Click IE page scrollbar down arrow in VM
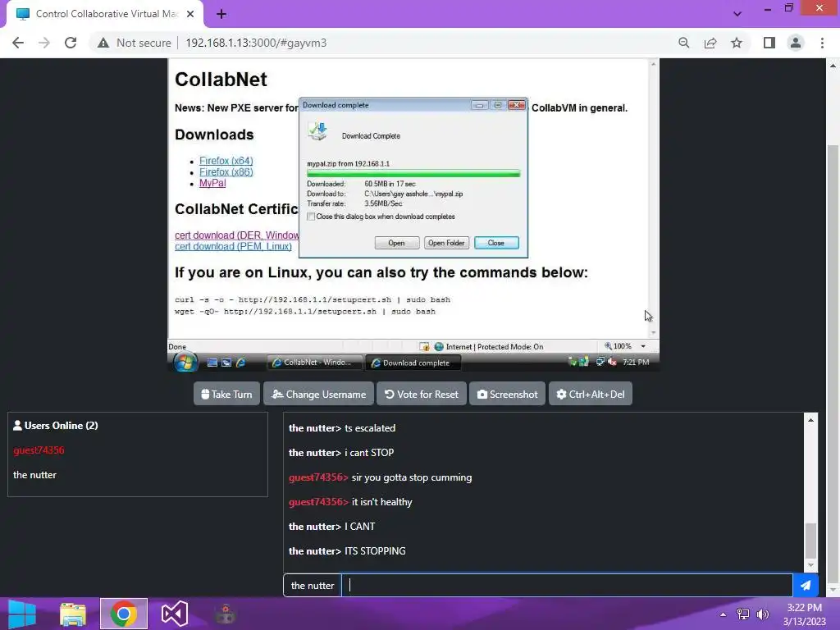This screenshot has height=630, width=840. [x=653, y=333]
